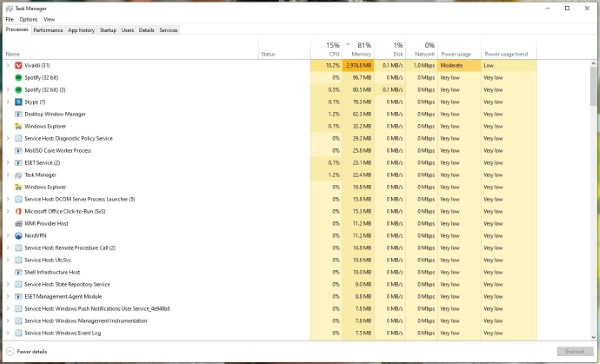Screen dimensions: 600x364
Task: Expand the Spotify (32 bit) (3) group
Action: 8,90
